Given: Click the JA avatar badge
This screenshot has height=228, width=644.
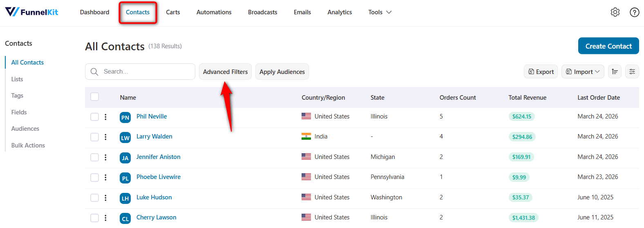Looking at the screenshot, I should click(x=125, y=158).
